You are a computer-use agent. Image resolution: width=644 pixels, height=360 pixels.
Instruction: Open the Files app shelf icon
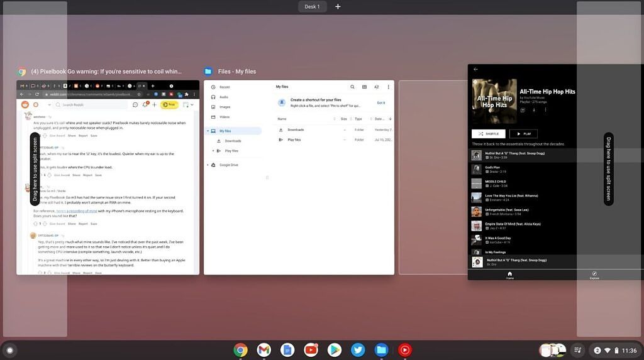point(381,350)
